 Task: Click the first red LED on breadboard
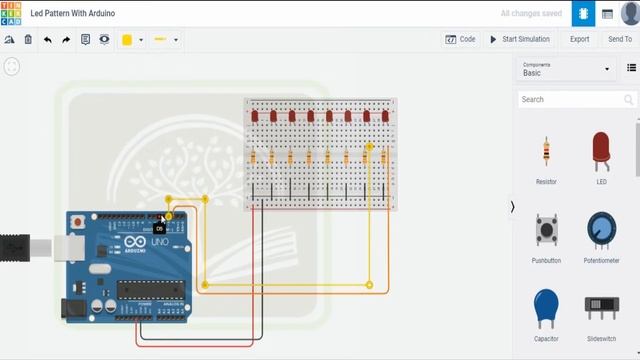(255, 116)
